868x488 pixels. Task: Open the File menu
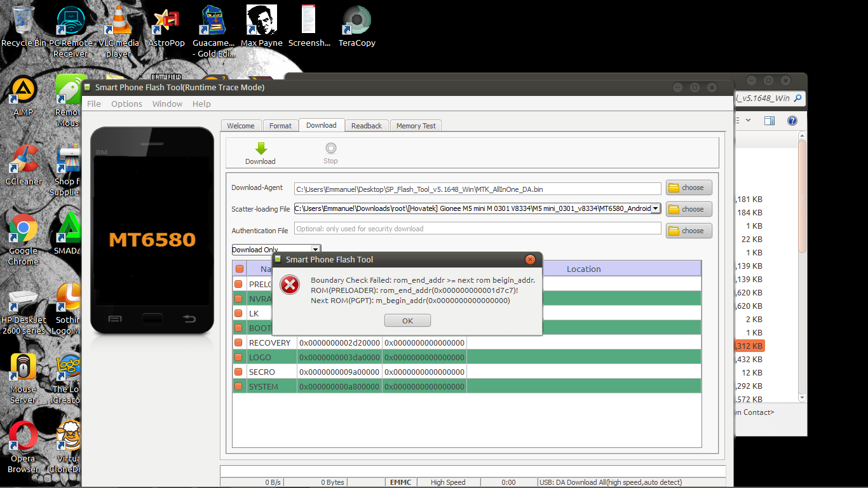coord(94,104)
